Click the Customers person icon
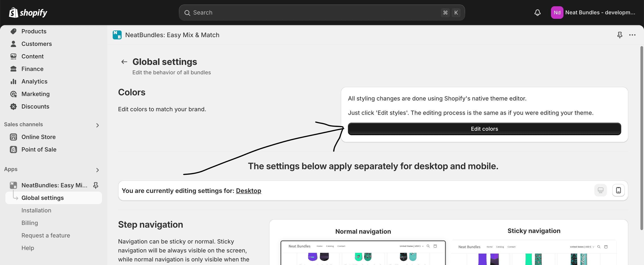Screen dimensions: 644x265 (13, 44)
